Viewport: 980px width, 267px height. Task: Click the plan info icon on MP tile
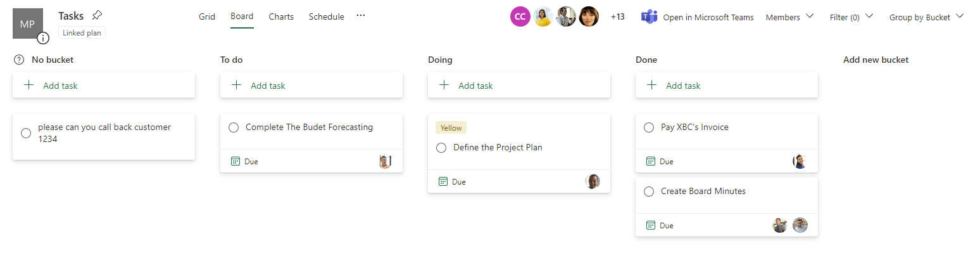[x=43, y=38]
